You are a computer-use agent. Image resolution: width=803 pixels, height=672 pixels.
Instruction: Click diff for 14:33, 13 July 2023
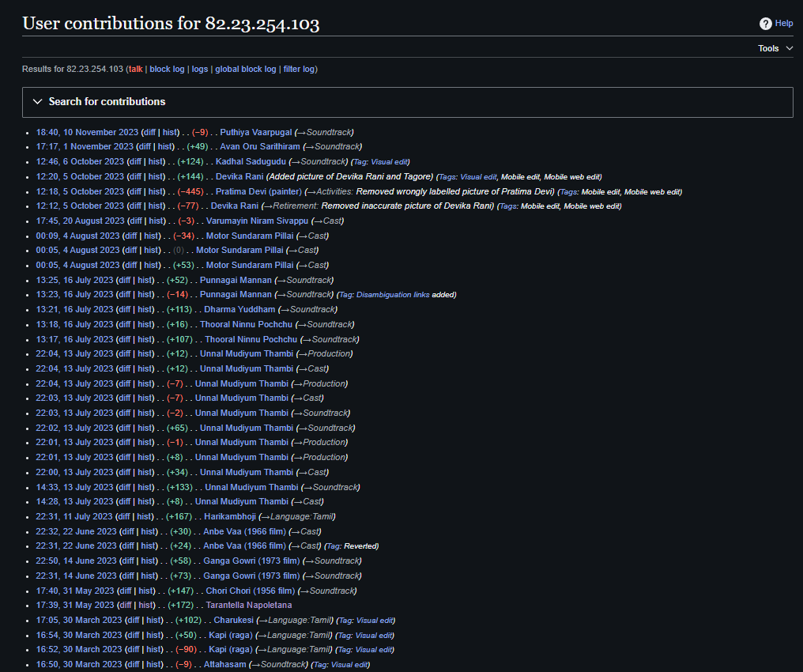pyautogui.click(x=124, y=487)
